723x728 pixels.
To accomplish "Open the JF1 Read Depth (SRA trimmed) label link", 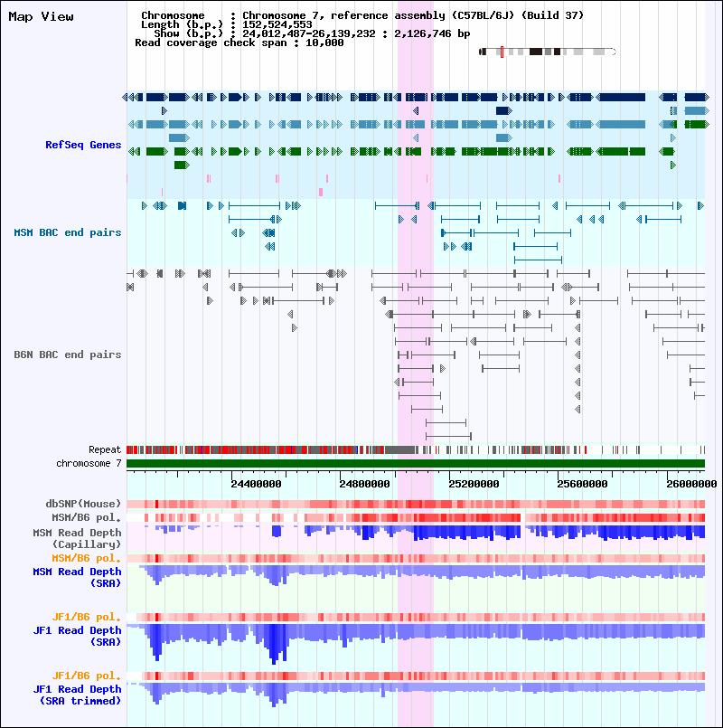I will [x=77, y=695].
